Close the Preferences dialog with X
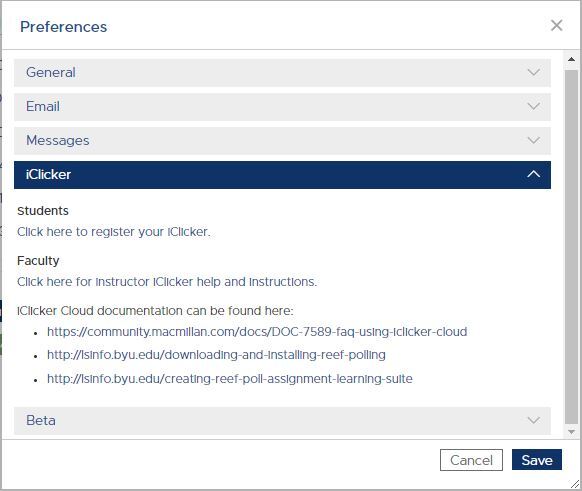The height and width of the screenshot is (491, 582). [556, 26]
